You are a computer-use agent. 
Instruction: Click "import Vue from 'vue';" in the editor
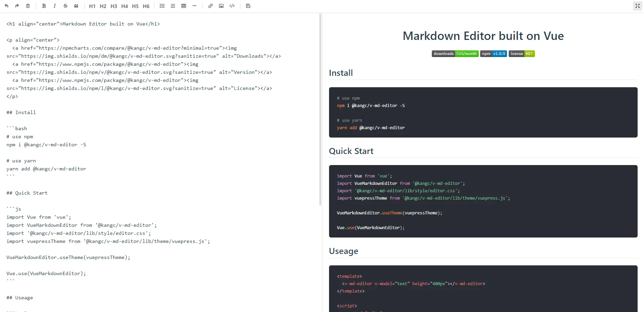pyautogui.click(x=39, y=217)
